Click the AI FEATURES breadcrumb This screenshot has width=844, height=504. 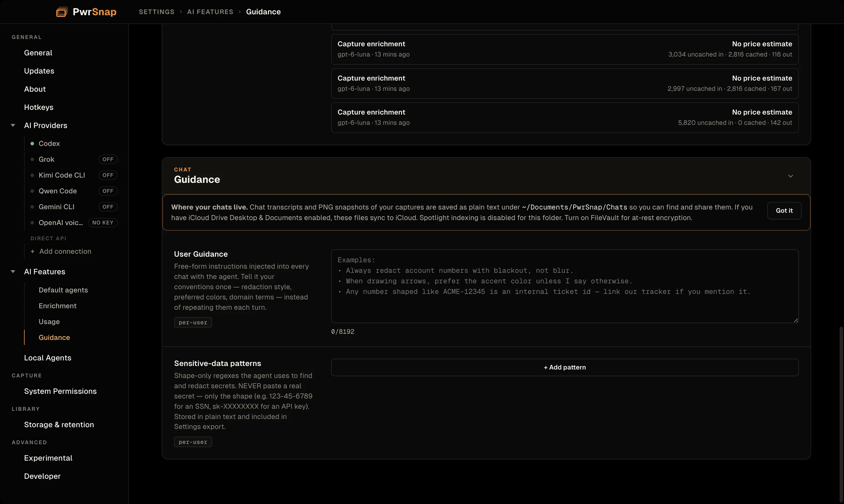pyautogui.click(x=210, y=12)
